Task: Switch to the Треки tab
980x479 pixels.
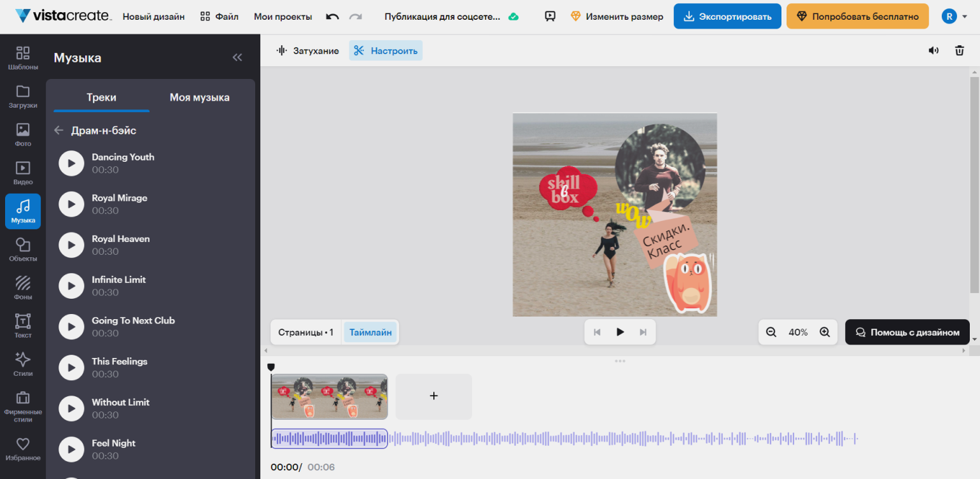Action: click(x=101, y=97)
